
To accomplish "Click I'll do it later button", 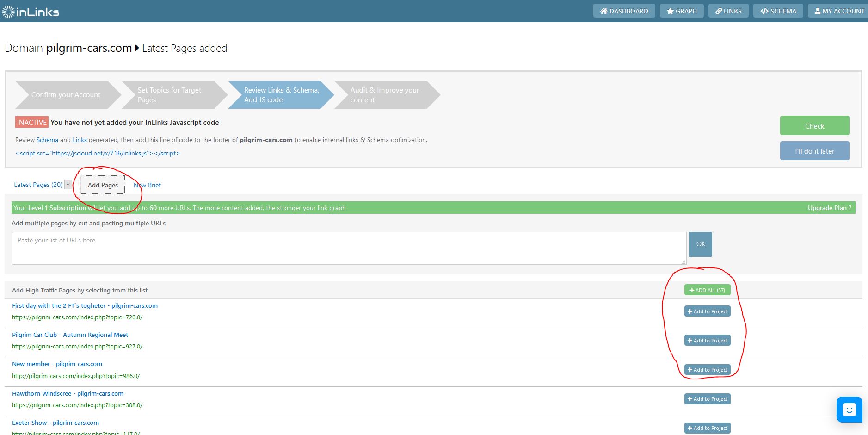I will pos(814,151).
